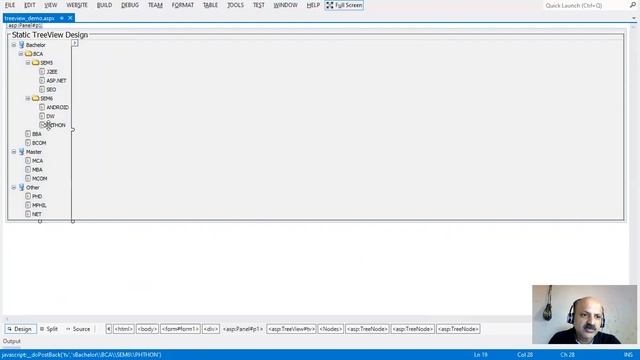Click the Bachelor computer icon
Viewport: 640px width, 360px height.
[x=21, y=45]
